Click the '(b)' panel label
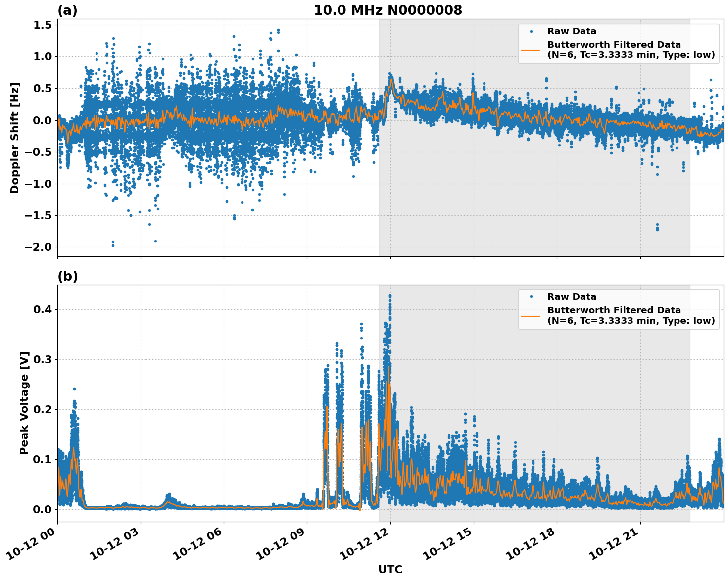Screen dimensions: 728x580 (67, 276)
